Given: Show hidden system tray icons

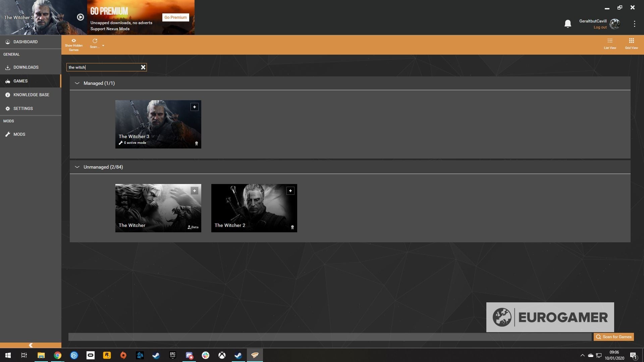Looking at the screenshot, I should pyautogui.click(x=583, y=355).
